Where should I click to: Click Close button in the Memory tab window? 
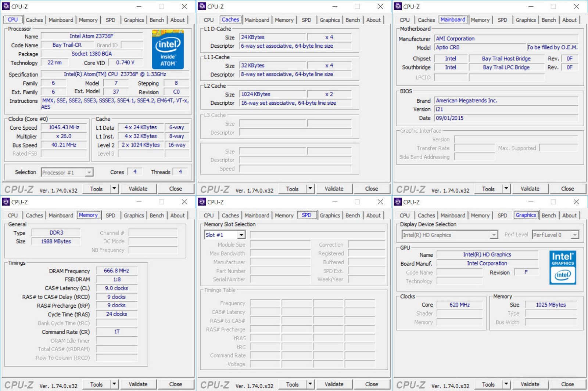click(176, 384)
